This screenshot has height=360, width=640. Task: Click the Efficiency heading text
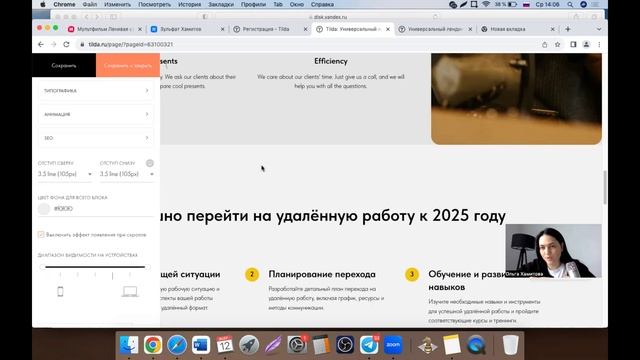click(x=331, y=61)
